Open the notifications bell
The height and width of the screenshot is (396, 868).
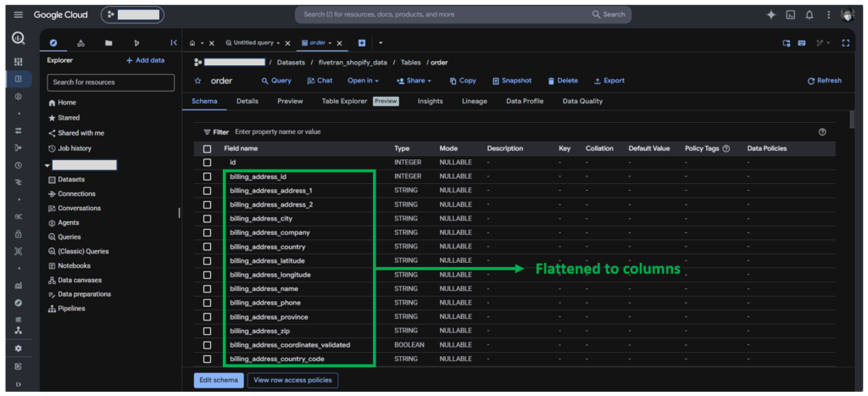click(810, 15)
